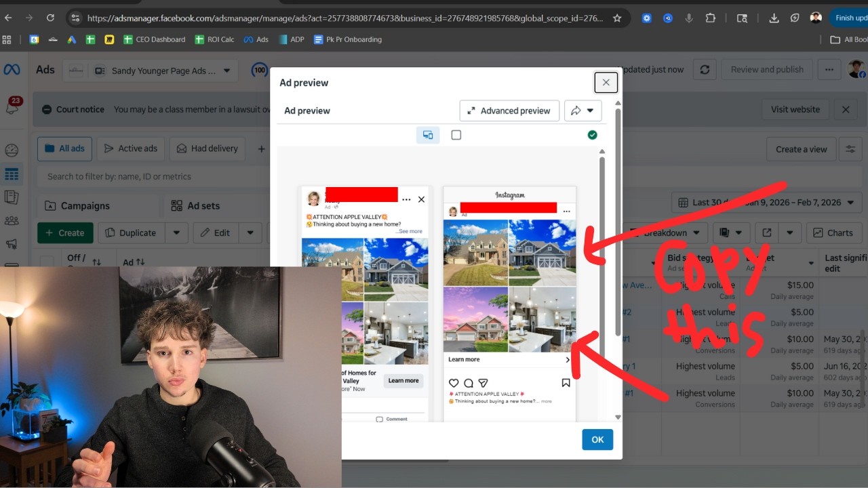This screenshot has width=868, height=488.
Task: Open the column settings sliders icon
Action: click(850, 149)
